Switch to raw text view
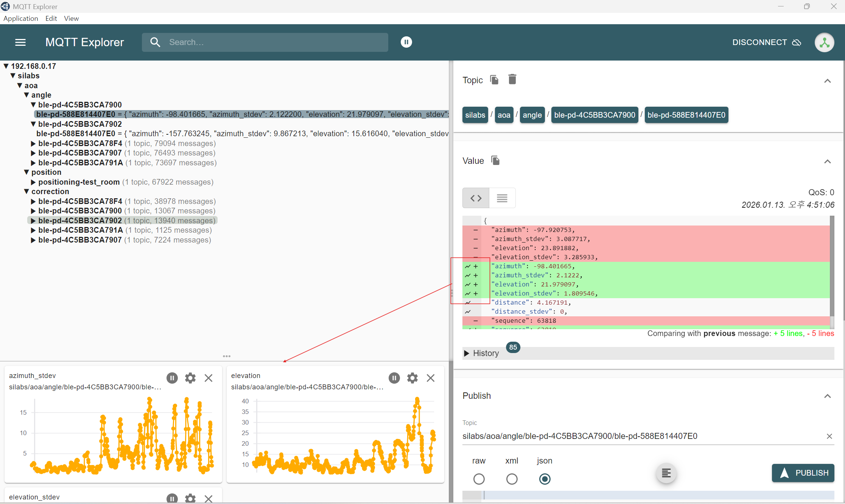Screen dimensions: 845x504 point(502,198)
